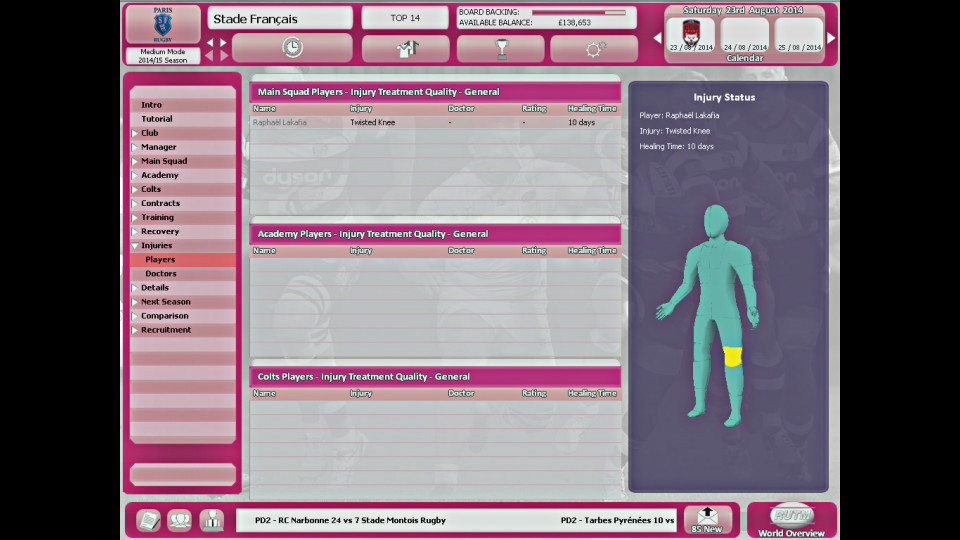Click Main Squad table Rating header
960x540 pixels.
coord(534,108)
